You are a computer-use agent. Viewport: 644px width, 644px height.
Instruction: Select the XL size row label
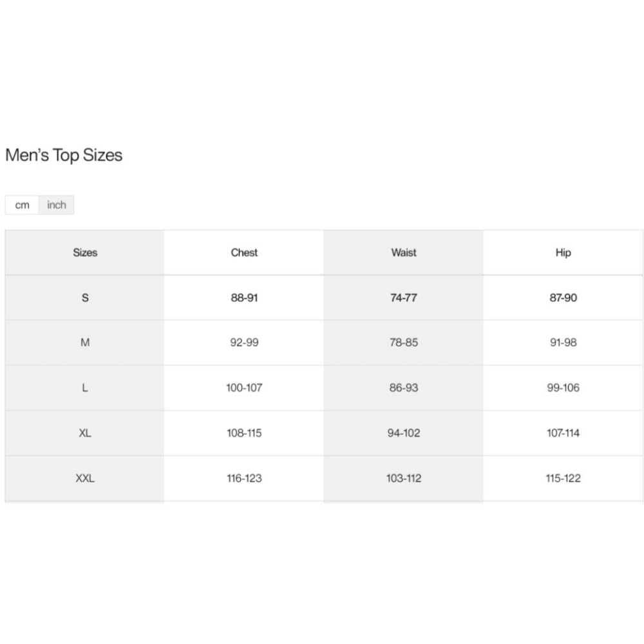(x=85, y=433)
